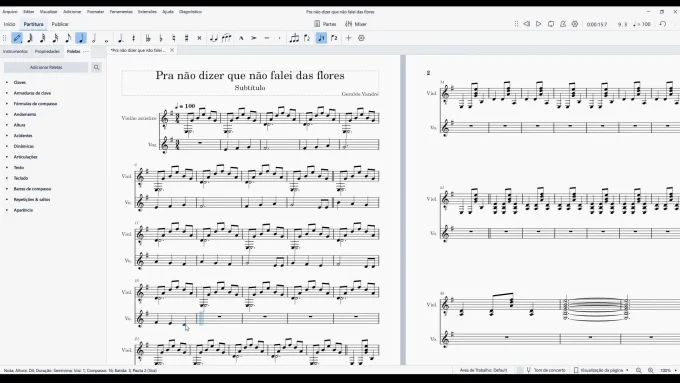Screen dimensions: 680x383
Task: Open the Arquivo menu
Action: (10, 12)
